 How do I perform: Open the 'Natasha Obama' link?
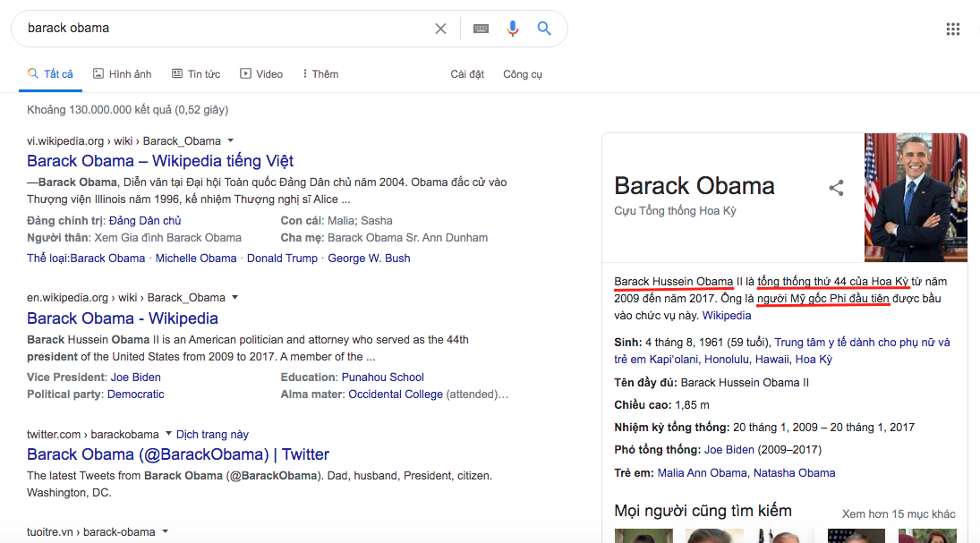(x=795, y=473)
